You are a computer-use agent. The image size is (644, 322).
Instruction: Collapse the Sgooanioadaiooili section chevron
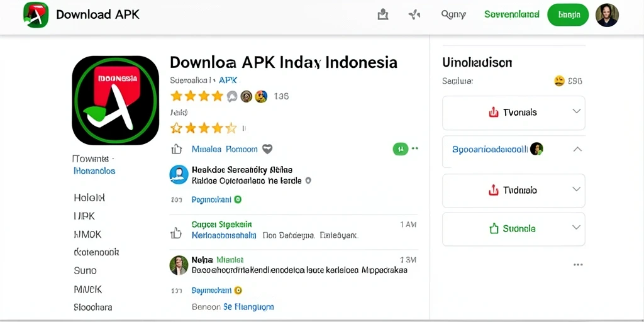[577, 149]
